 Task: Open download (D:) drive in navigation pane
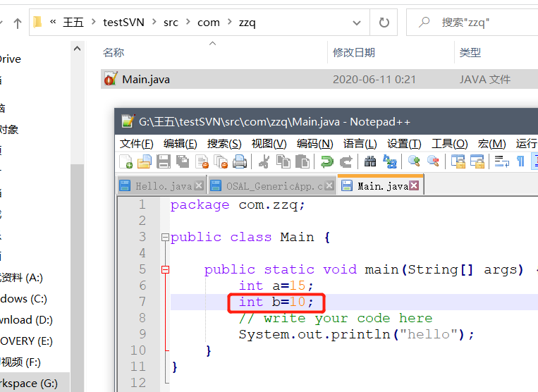[x=26, y=320]
